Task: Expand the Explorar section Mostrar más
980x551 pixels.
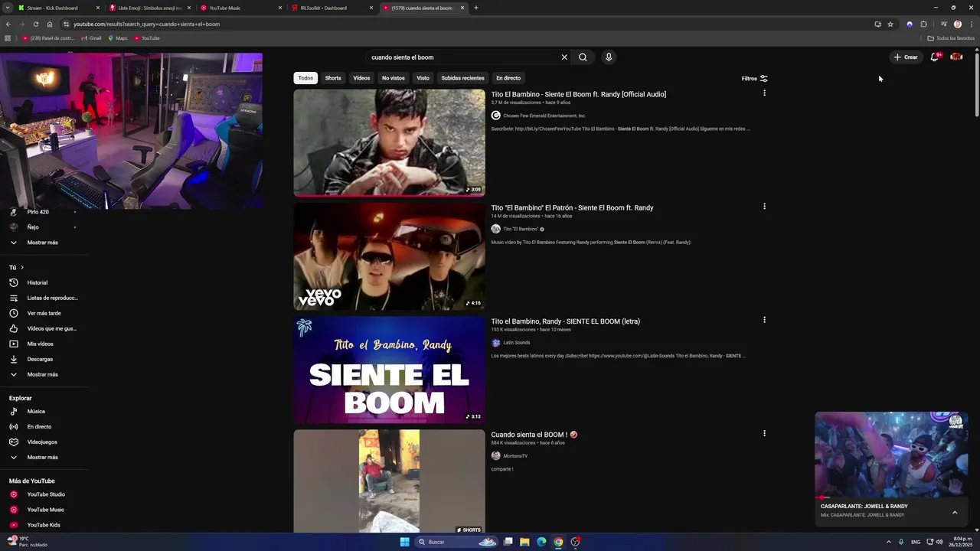Action: pyautogui.click(x=44, y=457)
